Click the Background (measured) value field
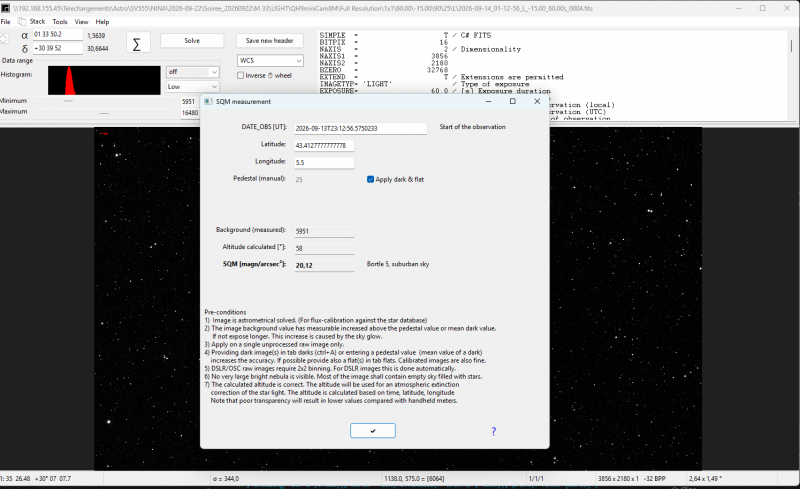The width and height of the screenshot is (800, 489). point(324,231)
